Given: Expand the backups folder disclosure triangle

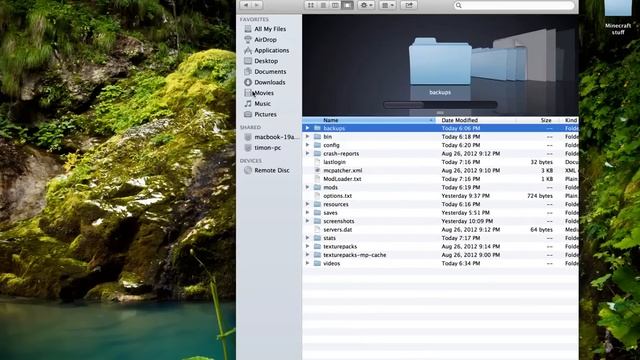Looking at the screenshot, I should click(308, 128).
